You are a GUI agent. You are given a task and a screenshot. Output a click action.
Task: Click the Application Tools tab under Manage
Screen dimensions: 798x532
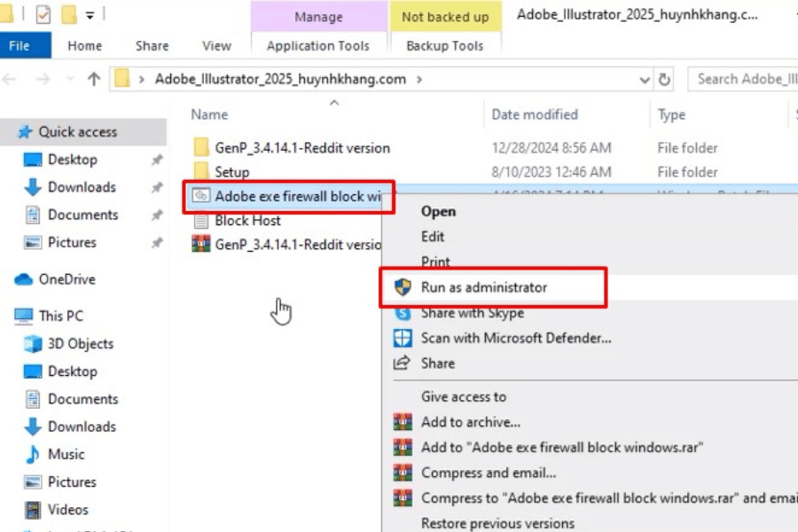318,46
